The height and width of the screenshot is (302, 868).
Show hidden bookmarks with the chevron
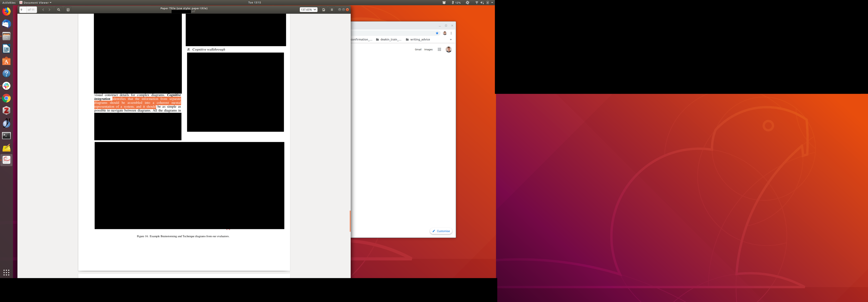[450, 39]
